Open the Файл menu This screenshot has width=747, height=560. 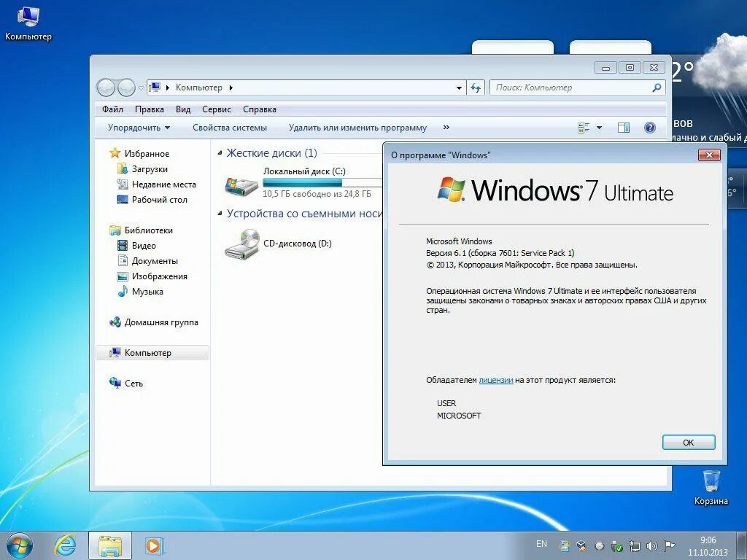tap(112, 109)
